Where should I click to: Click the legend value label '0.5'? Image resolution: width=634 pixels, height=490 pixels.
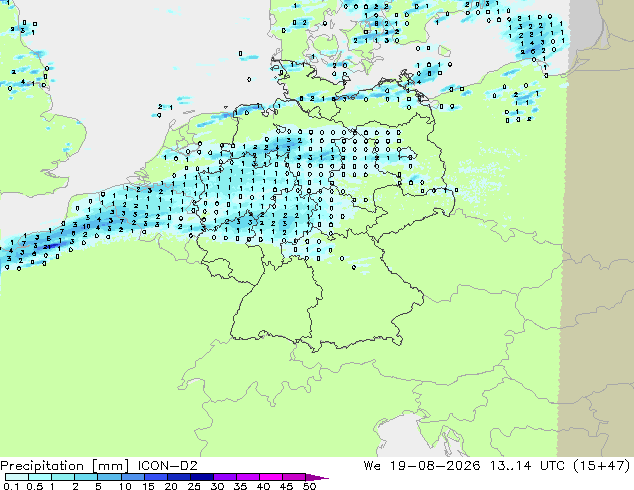pos(34,486)
